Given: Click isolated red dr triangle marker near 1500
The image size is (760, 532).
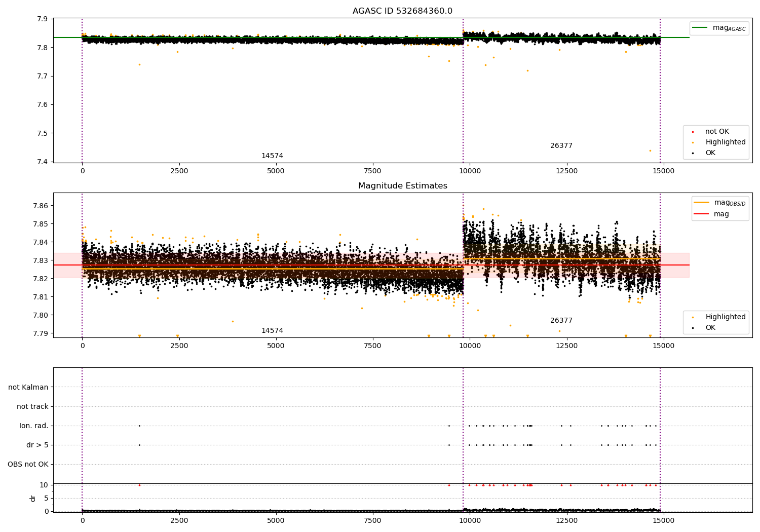Looking at the screenshot, I should click(139, 485).
